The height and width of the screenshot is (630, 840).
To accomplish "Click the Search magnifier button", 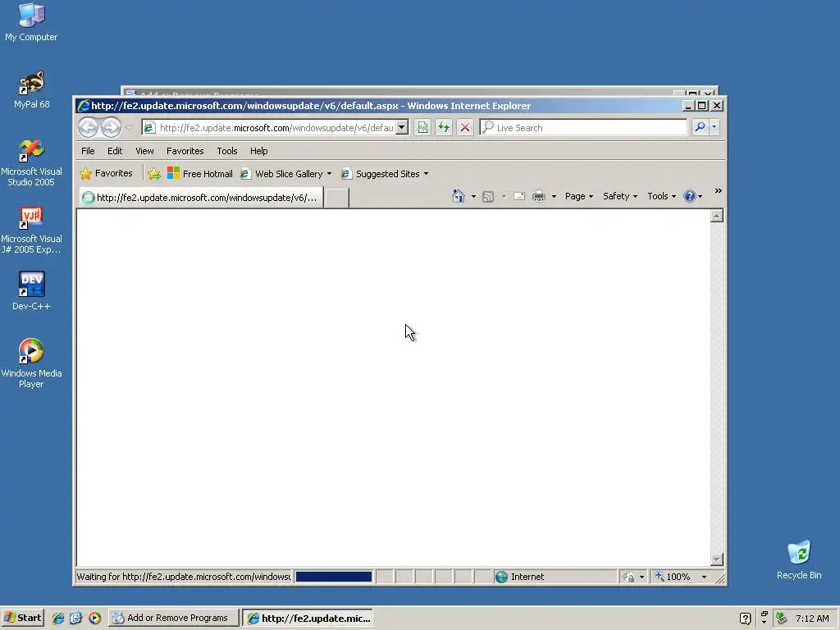I will (700, 127).
